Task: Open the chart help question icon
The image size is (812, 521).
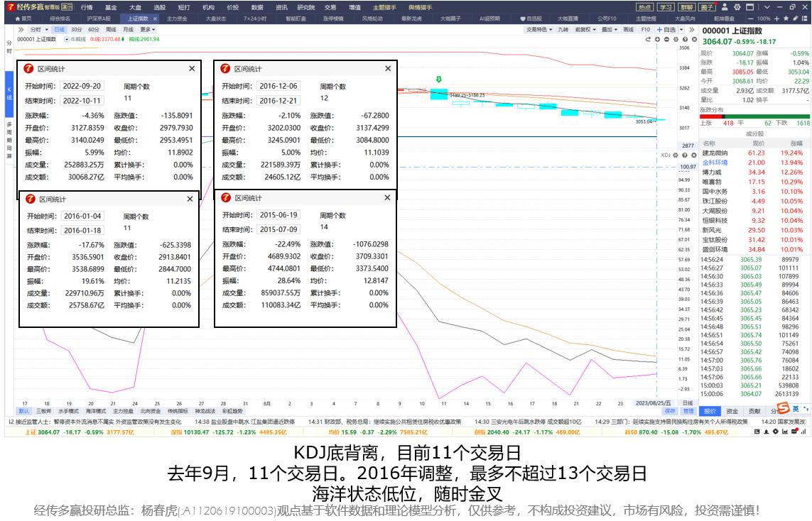Action: [685, 39]
